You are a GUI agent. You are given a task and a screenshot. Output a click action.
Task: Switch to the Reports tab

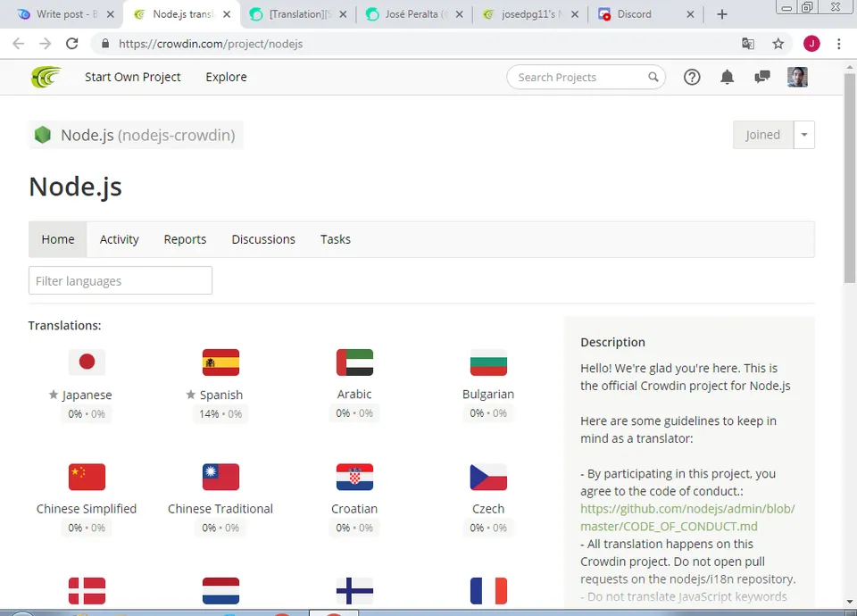[186, 239]
